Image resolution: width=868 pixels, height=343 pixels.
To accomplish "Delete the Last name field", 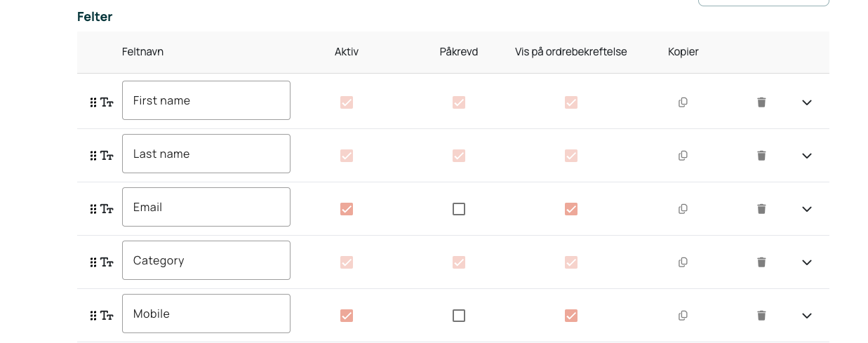I will point(761,156).
